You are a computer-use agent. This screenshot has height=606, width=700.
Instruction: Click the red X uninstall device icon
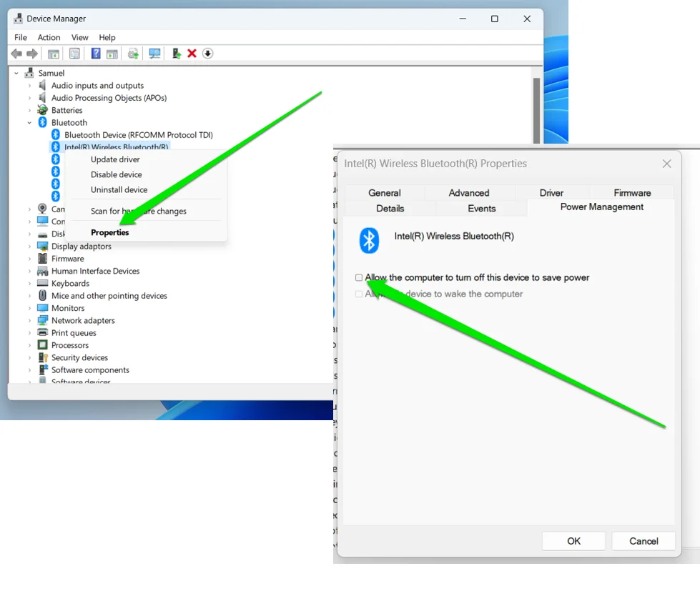tap(192, 54)
